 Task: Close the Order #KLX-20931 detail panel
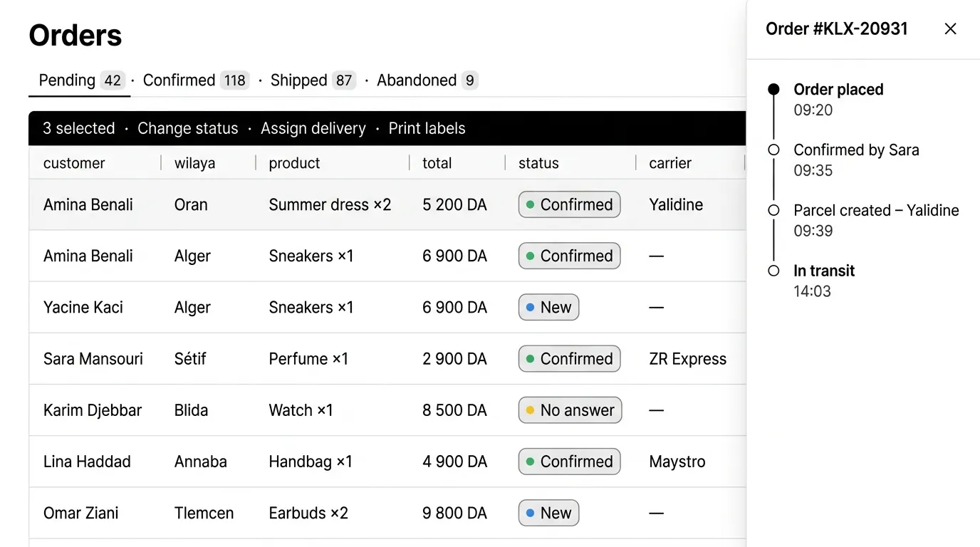pyautogui.click(x=950, y=28)
